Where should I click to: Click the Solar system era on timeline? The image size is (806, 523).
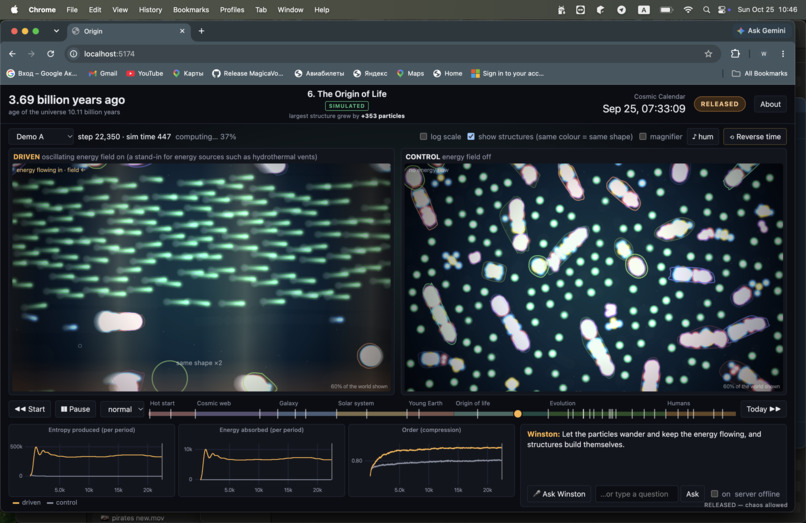tap(356, 404)
